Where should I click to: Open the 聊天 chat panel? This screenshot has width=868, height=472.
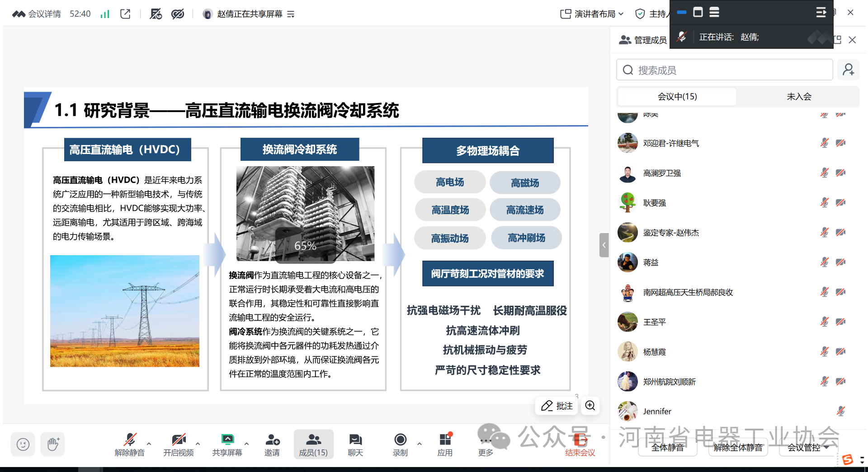click(x=355, y=445)
